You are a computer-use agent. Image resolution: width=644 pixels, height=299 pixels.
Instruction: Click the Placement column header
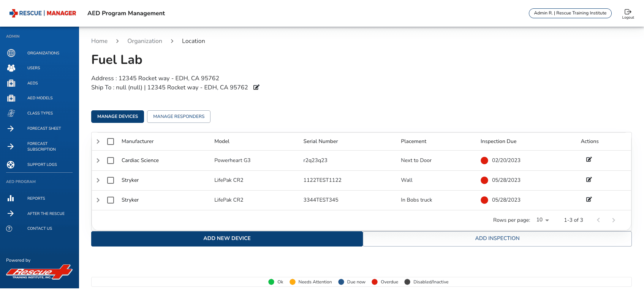tap(413, 141)
